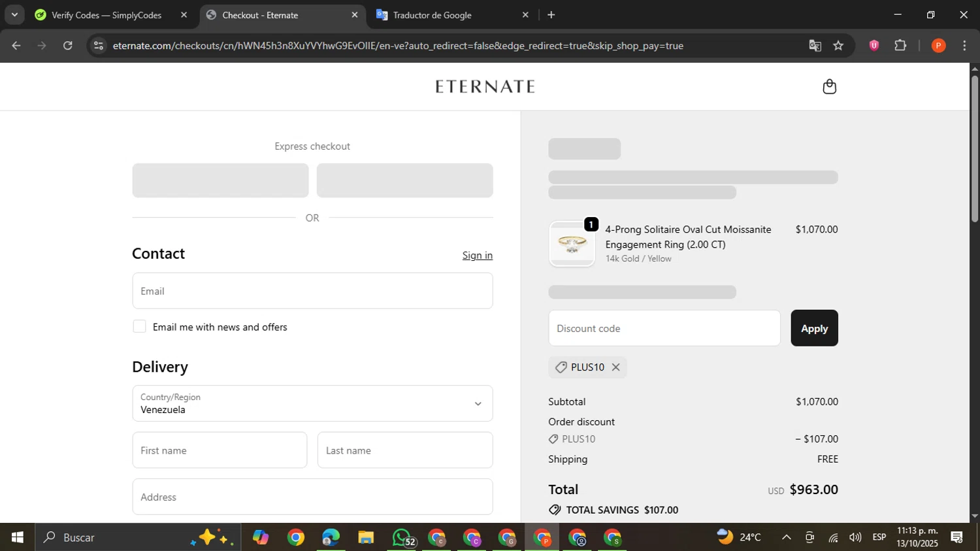980x551 pixels.
Task: Close the Traductor de Google tab
Action: [525, 15]
